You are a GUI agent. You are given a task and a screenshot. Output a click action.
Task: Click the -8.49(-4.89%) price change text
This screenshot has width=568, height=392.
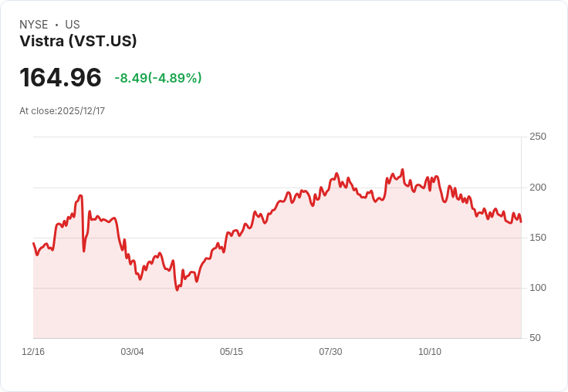click(x=157, y=78)
